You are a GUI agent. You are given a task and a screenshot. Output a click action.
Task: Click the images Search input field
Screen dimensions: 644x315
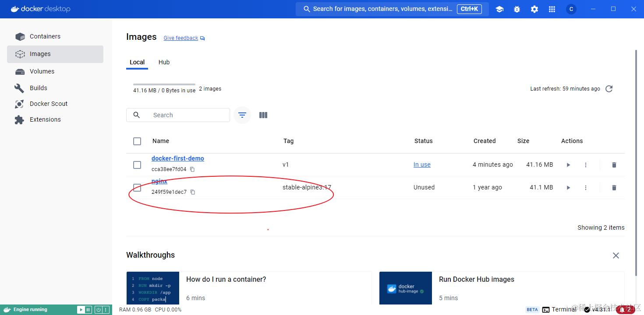tap(178, 115)
